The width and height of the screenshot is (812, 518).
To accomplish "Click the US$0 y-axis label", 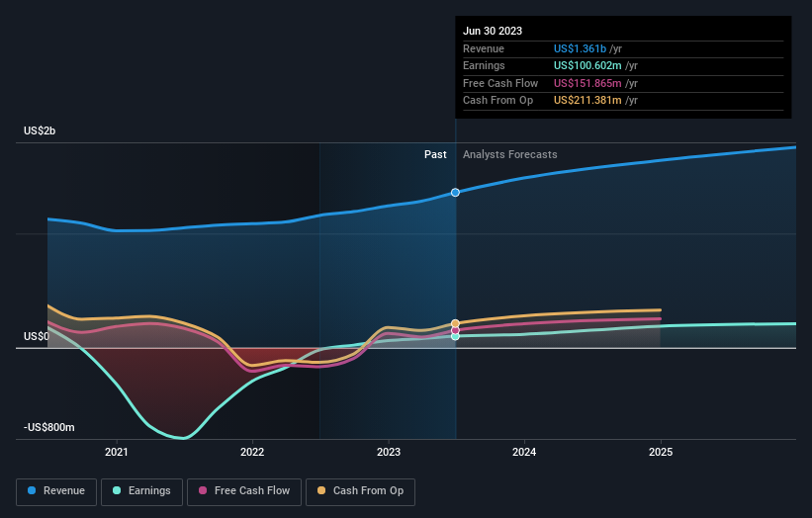I will 37,336.
